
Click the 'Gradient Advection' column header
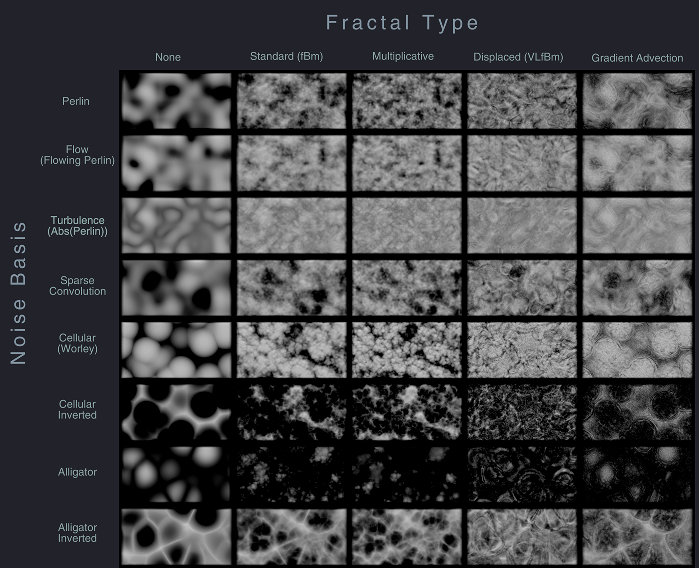(637, 58)
